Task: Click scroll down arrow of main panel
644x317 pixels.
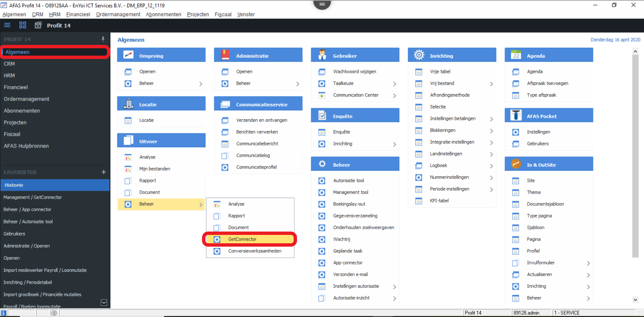Action: pyautogui.click(x=635, y=300)
